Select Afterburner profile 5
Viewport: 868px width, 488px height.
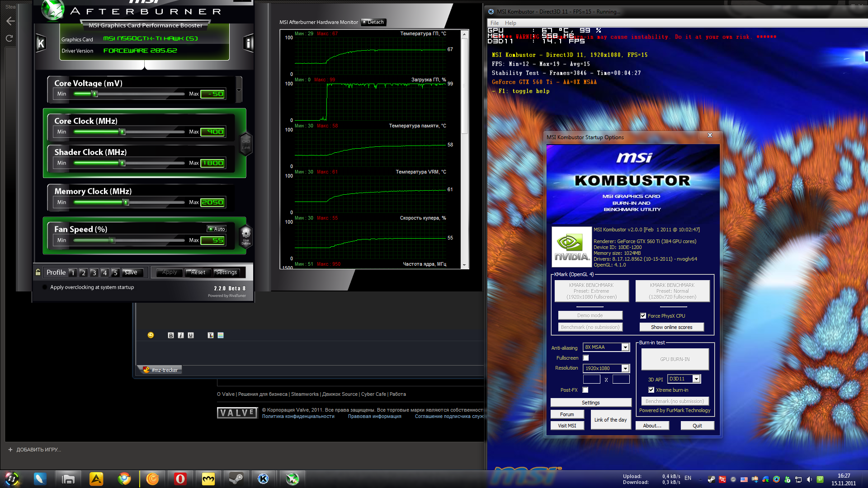coord(115,272)
